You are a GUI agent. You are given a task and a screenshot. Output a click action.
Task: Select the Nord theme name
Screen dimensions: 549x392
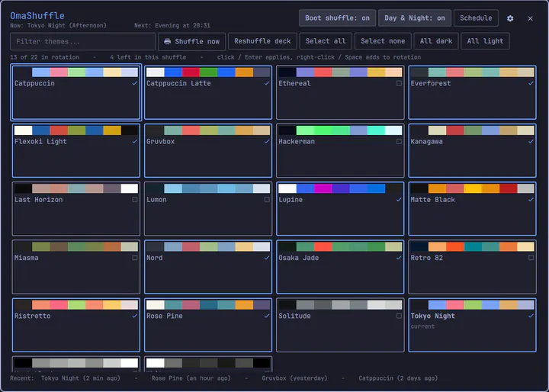[x=154, y=258]
